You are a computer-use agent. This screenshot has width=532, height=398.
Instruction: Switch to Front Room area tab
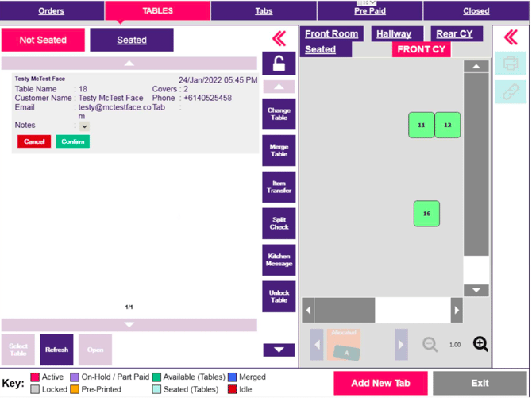point(332,33)
